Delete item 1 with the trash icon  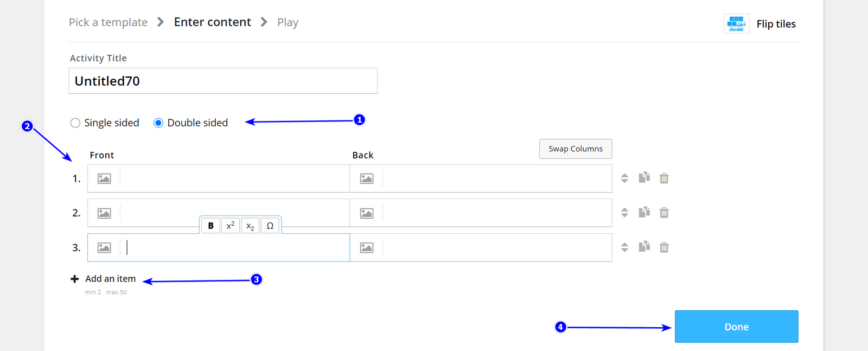(x=664, y=178)
